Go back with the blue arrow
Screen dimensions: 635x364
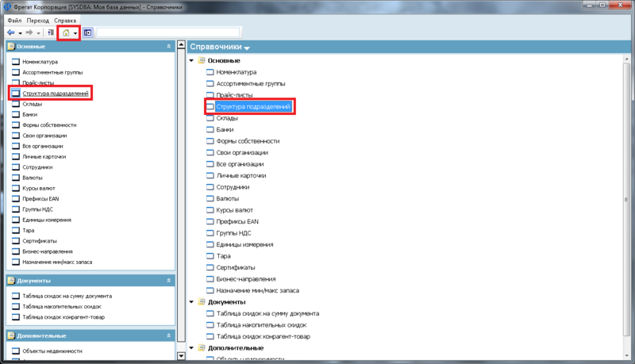point(11,33)
